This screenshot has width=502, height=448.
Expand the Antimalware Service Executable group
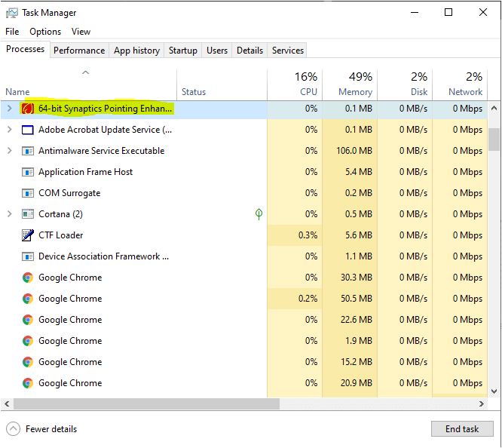pyautogui.click(x=9, y=151)
